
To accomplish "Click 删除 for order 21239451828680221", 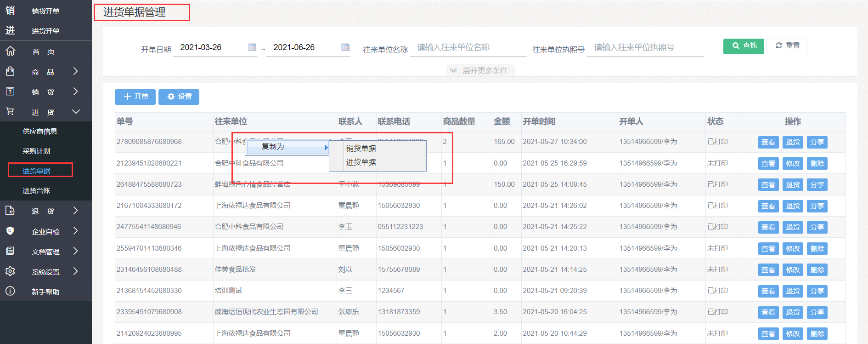I will pyautogui.click(x=817, y=163).
